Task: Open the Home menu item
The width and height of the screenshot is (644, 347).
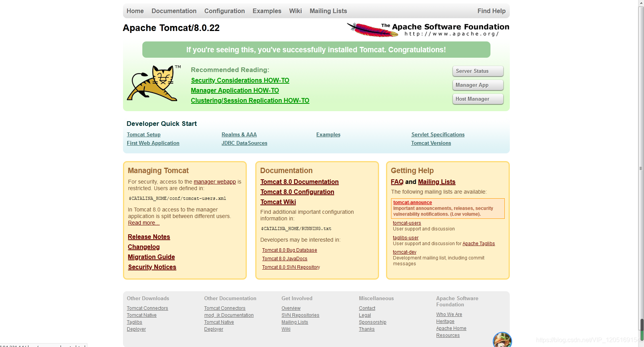Action: 135,11
